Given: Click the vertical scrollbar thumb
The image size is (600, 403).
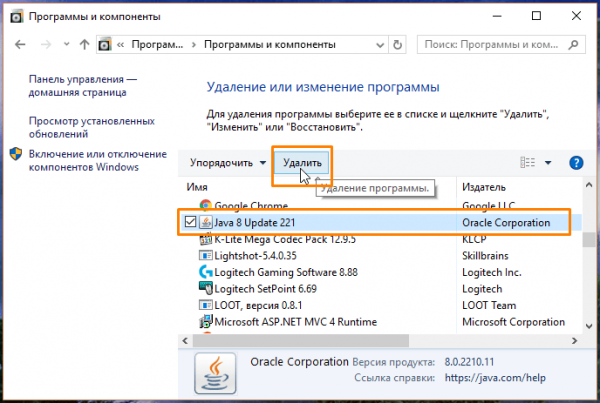Looking at the screenshot, I should click(589, 240).
